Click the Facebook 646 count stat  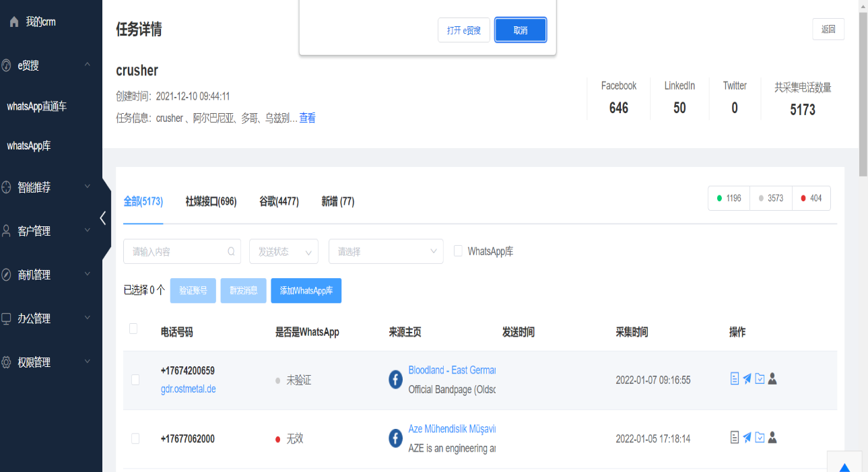619,98
